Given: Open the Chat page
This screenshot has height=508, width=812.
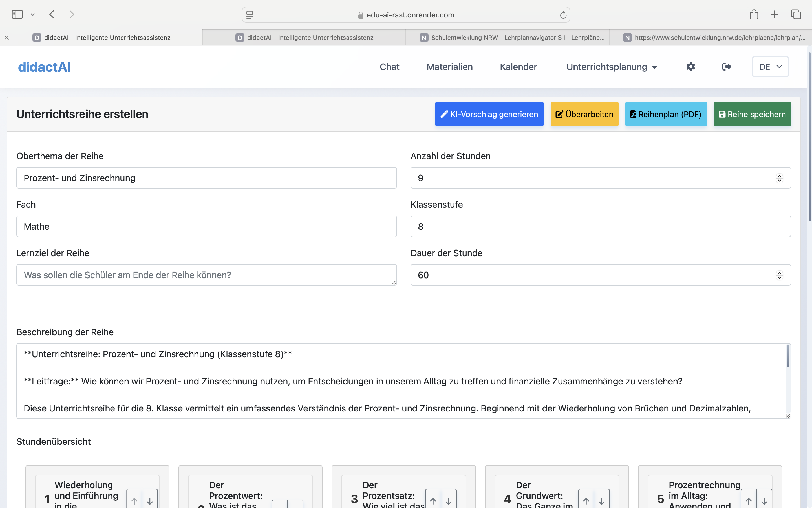Looking at the screenshot, I should click(389, 67).
